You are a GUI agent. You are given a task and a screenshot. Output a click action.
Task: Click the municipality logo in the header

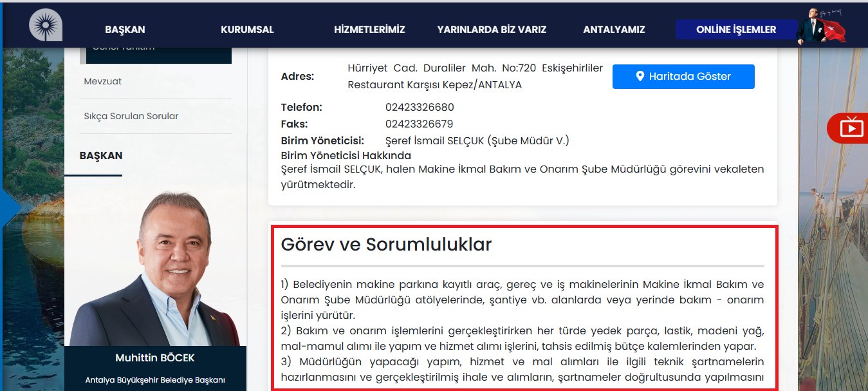coord(45,26)
